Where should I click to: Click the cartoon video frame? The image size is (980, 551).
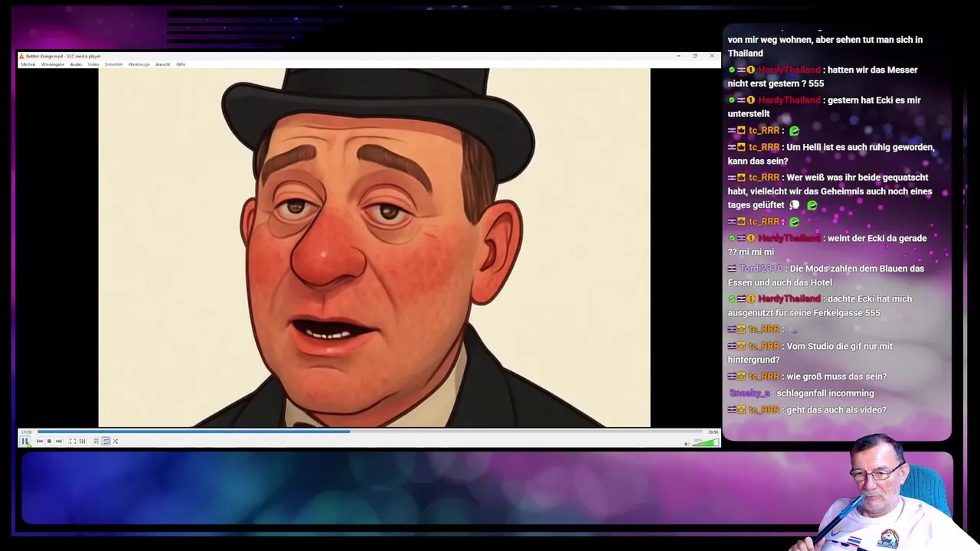[x=374, y=248]
